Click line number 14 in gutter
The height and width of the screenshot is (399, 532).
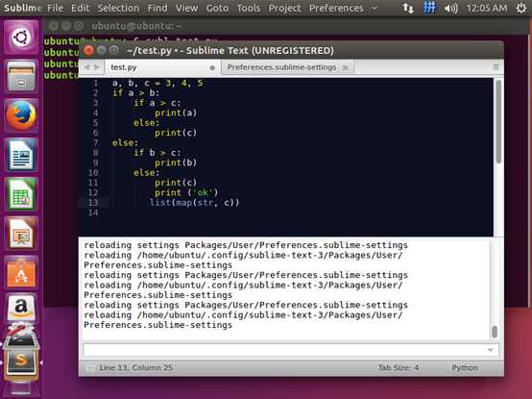[x=93, y=212]
